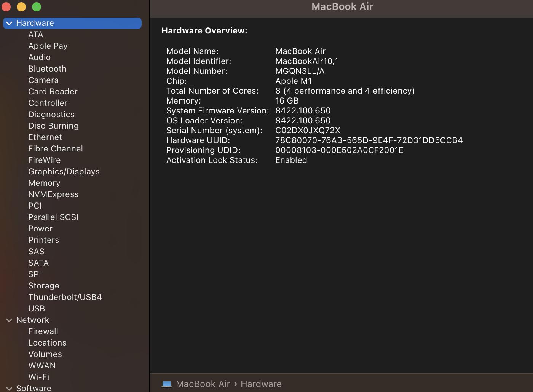Viewport: 533px width, 392px height.
Task: Open the SAS entry
Action: [x=37, y=252]
